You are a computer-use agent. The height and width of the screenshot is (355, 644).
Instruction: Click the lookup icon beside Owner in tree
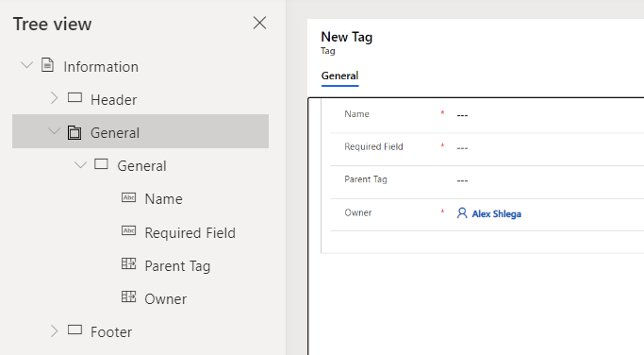128,296
